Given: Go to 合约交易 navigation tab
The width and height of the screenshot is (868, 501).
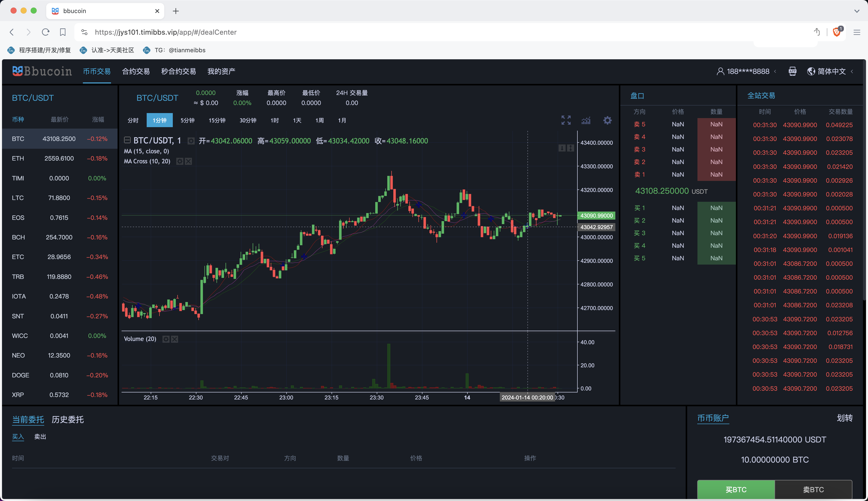Looking at the screenshot, I should coord(136,71).
